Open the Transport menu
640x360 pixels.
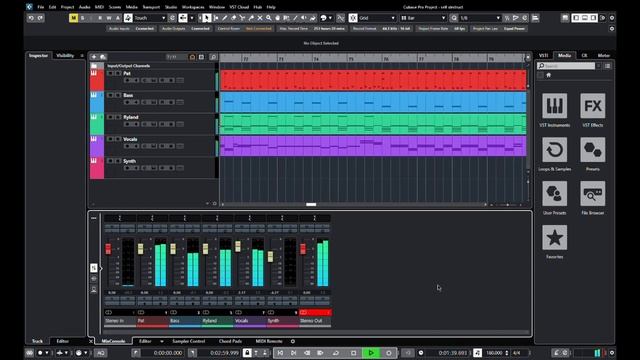pos(151,7)
